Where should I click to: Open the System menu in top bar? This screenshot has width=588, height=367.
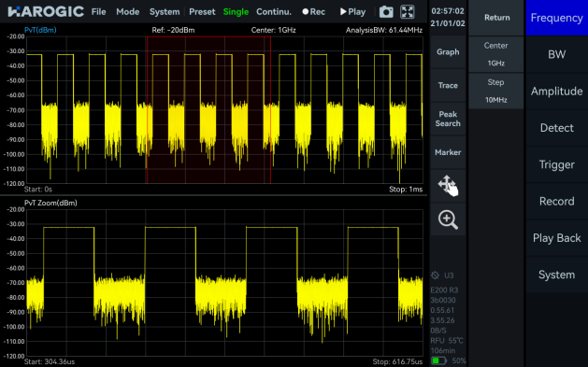(x=165, y=12)
